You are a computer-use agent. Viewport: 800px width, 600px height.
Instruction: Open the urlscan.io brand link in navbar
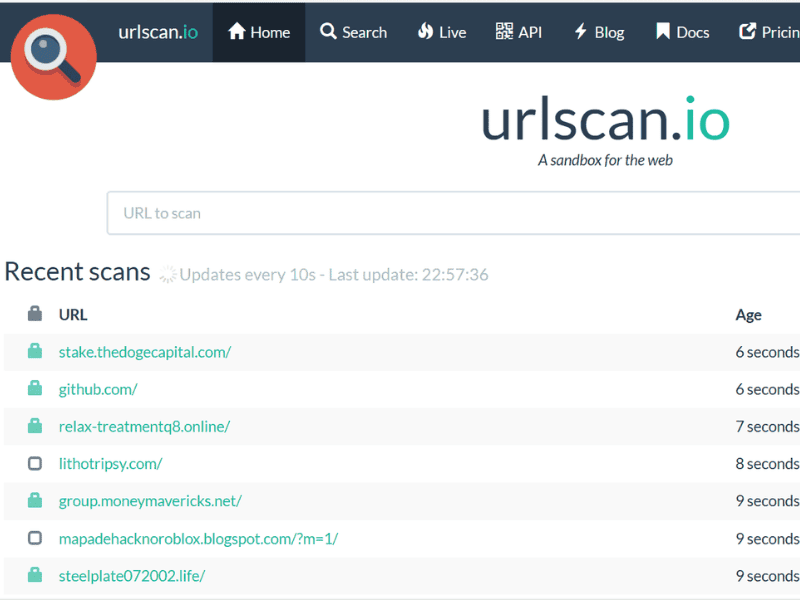(x=158, y=32)
